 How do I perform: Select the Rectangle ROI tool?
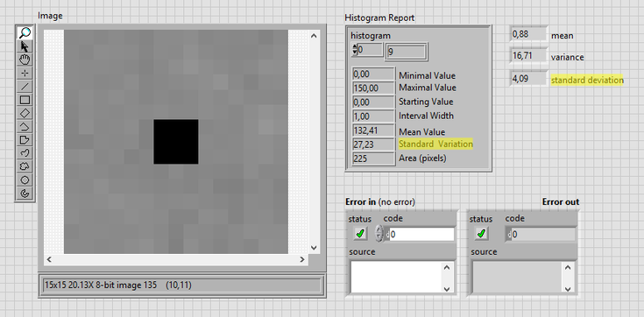pyautogui.click(x=25, y=100)
